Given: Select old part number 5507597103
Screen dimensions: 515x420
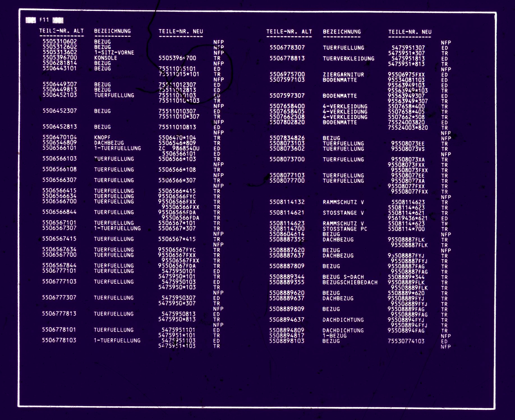Looking at the screenshot, I should point(287,80).
